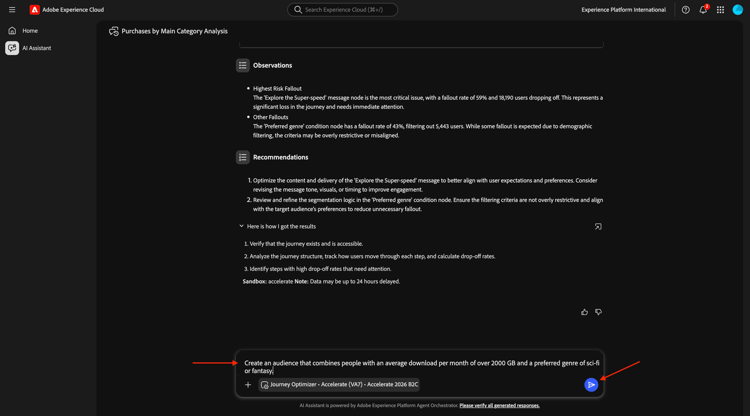
Task: Open the Experience Platform International organization switcher
Action: click(623, 10)
